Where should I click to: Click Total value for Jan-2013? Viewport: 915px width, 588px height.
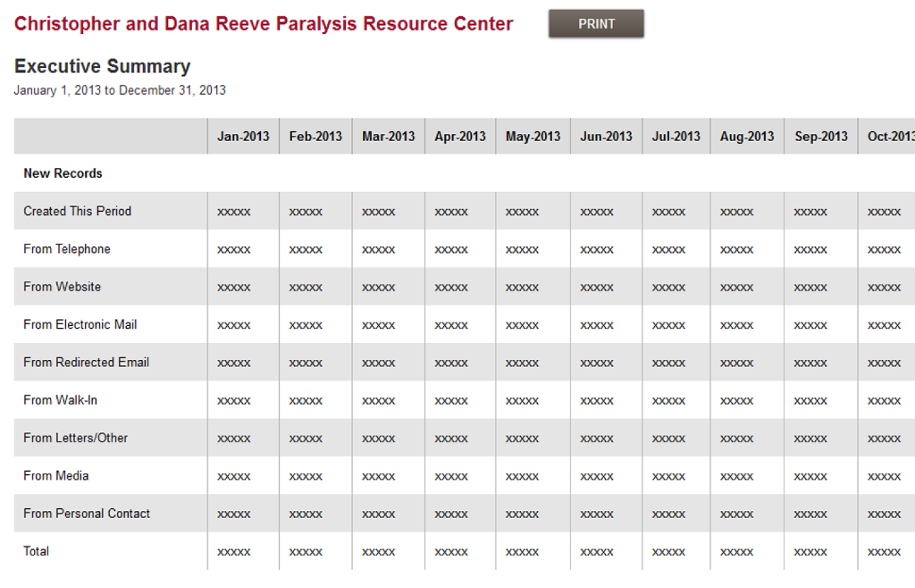pos(234,553)
